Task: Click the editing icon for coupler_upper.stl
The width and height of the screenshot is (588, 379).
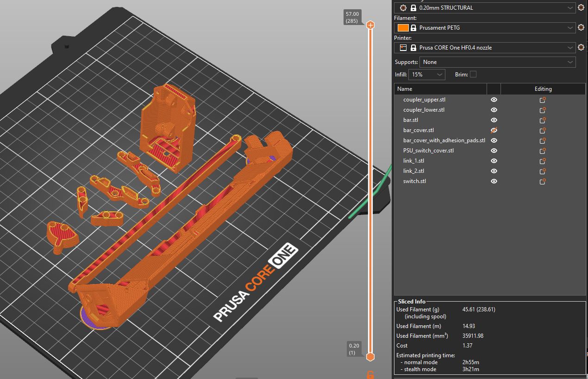Action: click(543, 100)
